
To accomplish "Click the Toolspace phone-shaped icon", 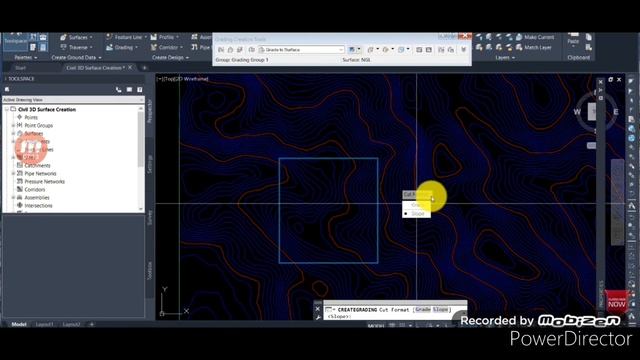I will (x=118, y=89).
